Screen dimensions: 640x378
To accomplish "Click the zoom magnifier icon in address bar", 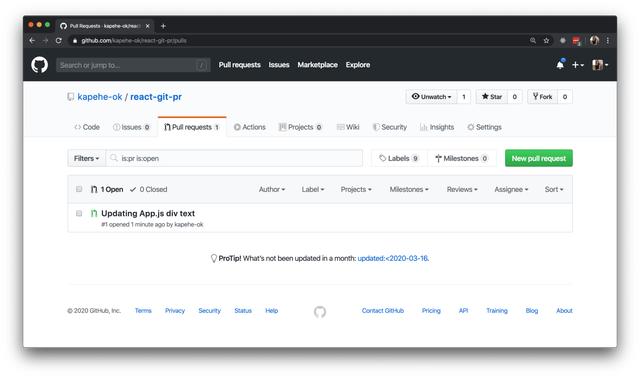I will pos(533,40).
